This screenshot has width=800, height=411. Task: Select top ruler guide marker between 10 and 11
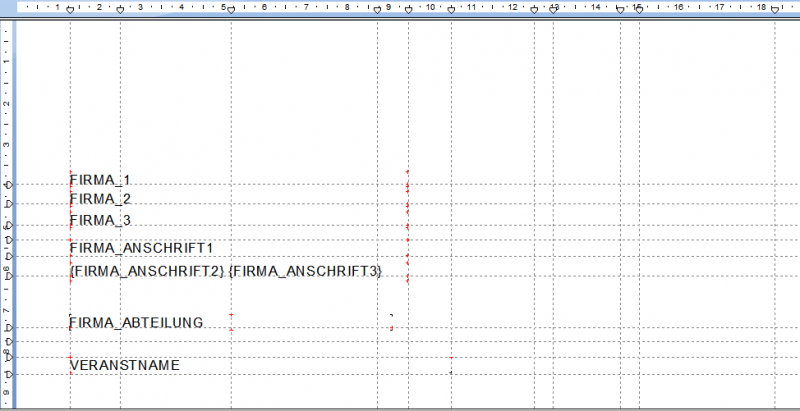451,10
